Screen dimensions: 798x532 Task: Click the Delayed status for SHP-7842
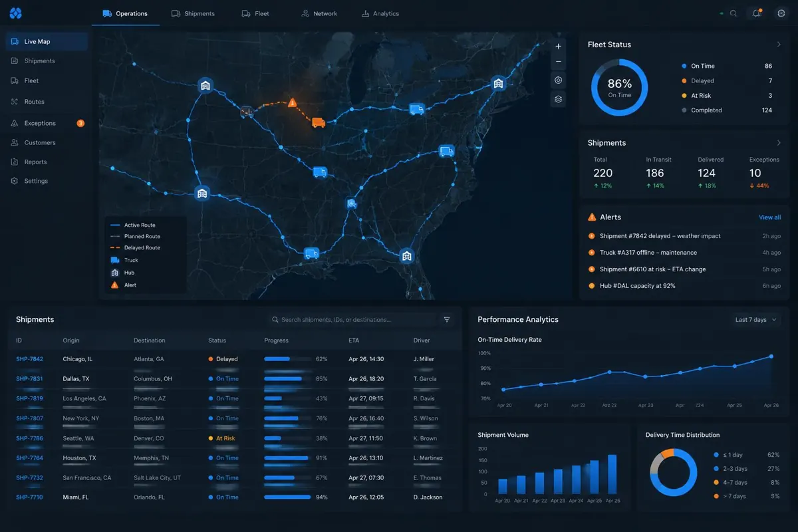[223, 359]
